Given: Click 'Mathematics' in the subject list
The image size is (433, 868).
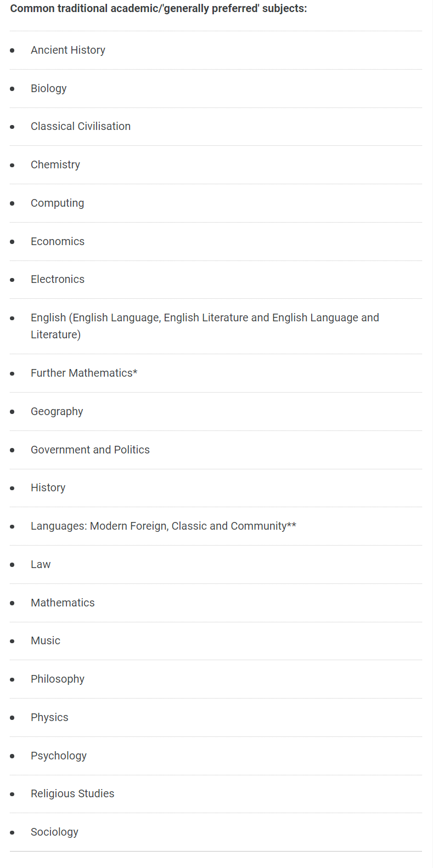Looking at the screenshot, I should pyautogui.click(x=63, y=603).
